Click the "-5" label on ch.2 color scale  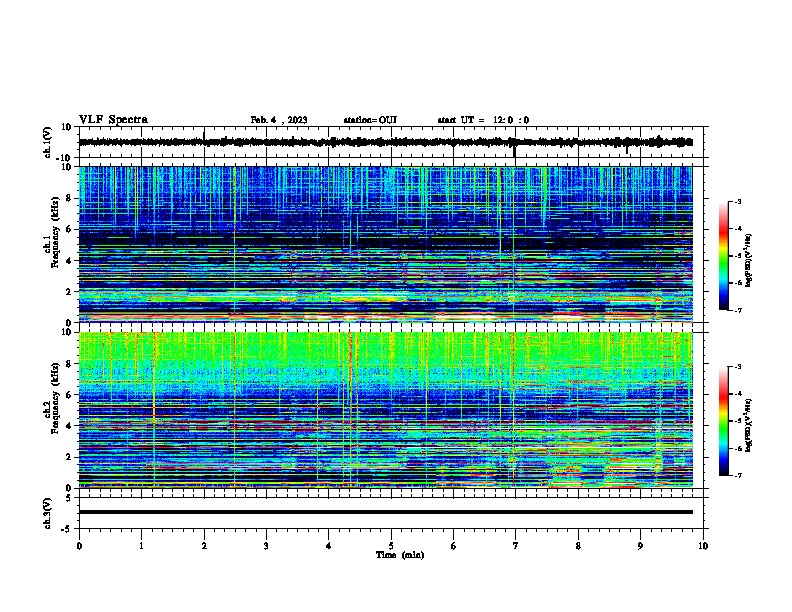point(737,421)
